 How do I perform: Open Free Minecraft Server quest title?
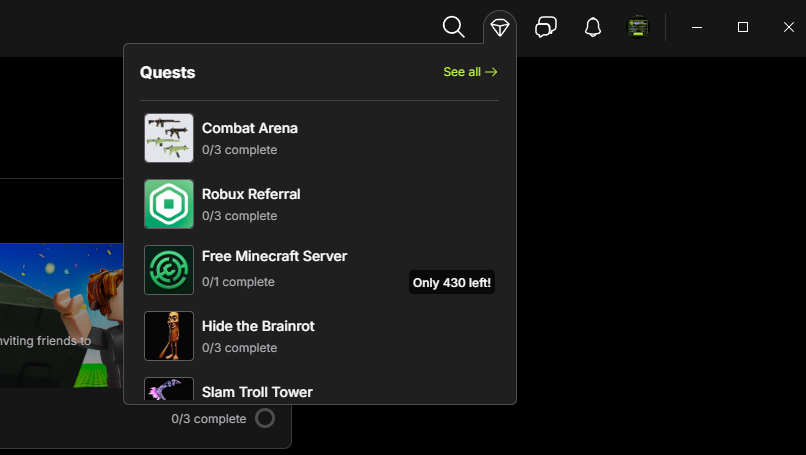pyautogui.click(x=274, y=256)
